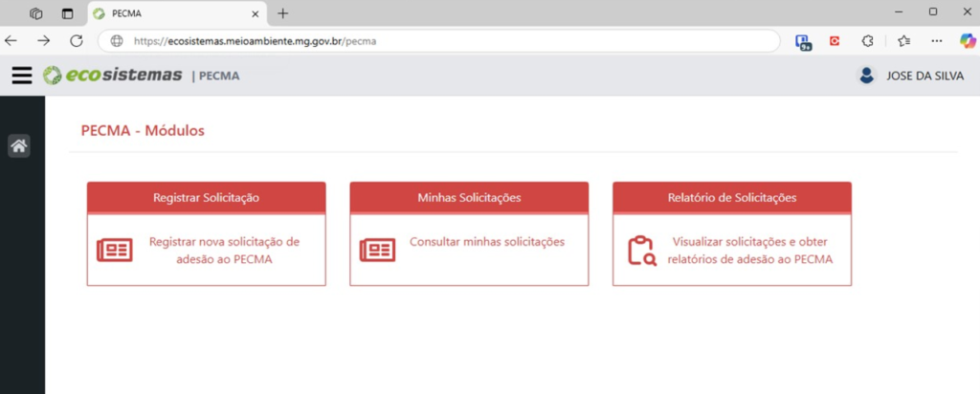The height and width of the screenshot is (394, 980).
Task: Click the Registrar Solicitação card header
Action: tap(207, 198)
